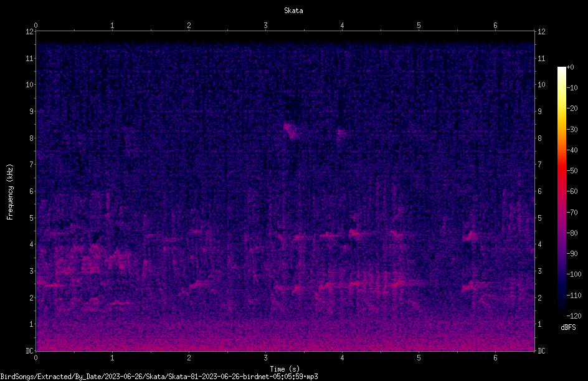
Task: Click the "10" tick label on the right frequency axis
Action: (x=541, y=85)
